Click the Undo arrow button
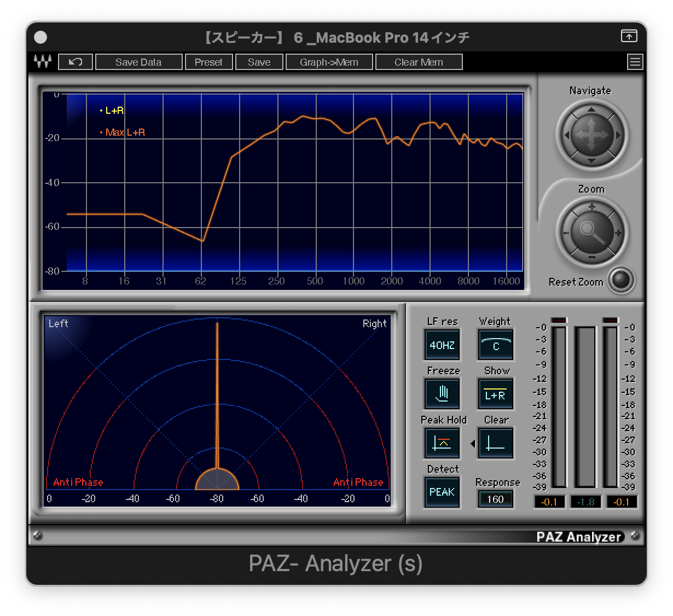673x616 pixels. (x=76, y=62)
